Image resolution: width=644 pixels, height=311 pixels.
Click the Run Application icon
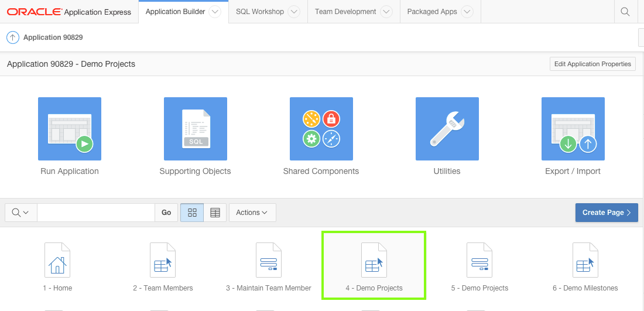point(70,129)
